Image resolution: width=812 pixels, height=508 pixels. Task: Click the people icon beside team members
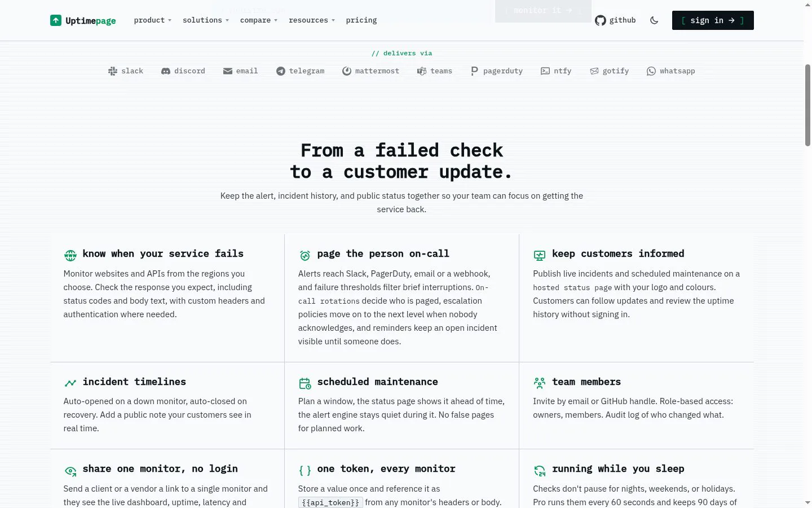[540, 383]
